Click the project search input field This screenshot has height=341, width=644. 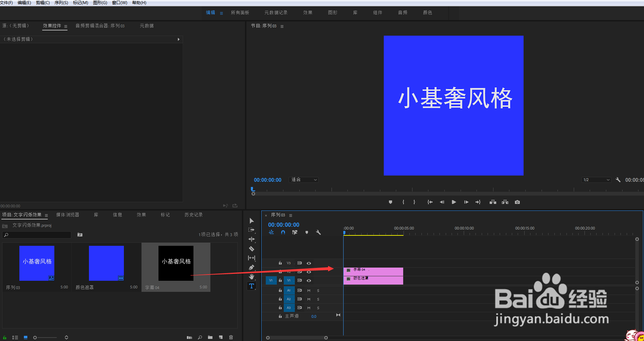(37, 235)
